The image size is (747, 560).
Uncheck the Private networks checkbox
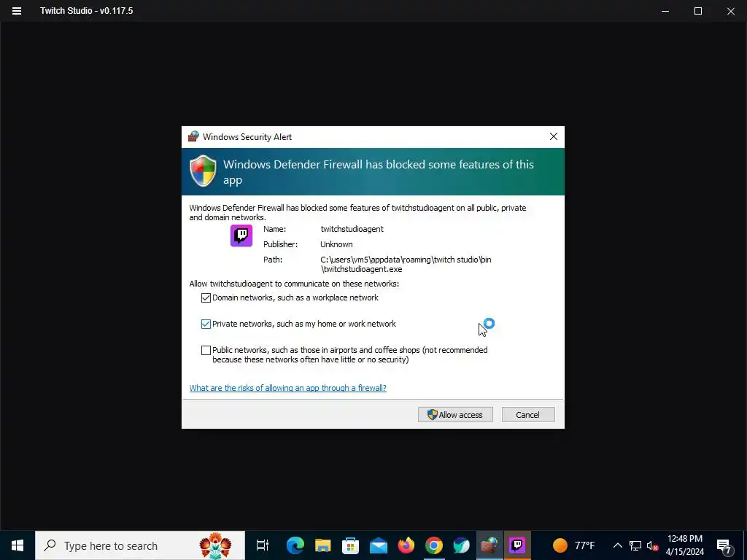click(x=206, y=324)
